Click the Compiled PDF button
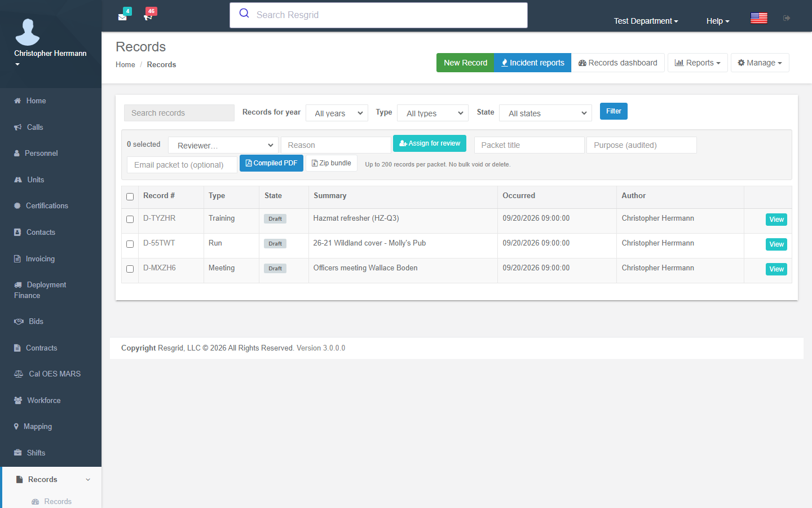The width and height of the screenshot is (812, 508). (272, 163)
